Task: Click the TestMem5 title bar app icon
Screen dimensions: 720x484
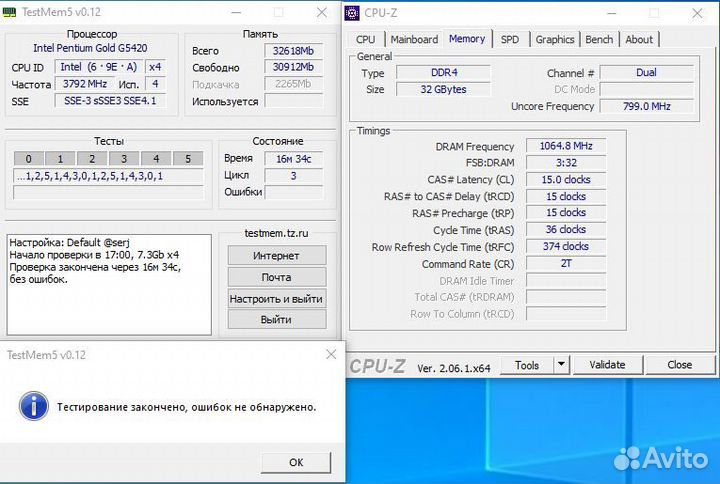Action: tap(9, 12)
